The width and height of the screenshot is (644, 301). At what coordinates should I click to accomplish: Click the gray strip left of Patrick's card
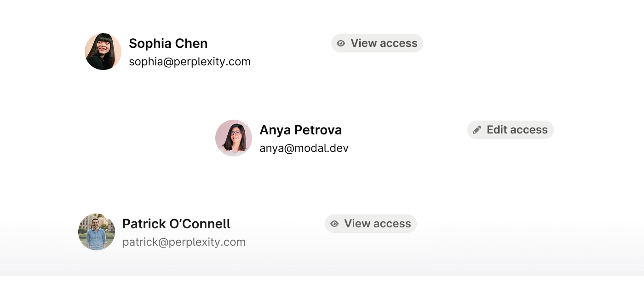click(x=31, y=249)
